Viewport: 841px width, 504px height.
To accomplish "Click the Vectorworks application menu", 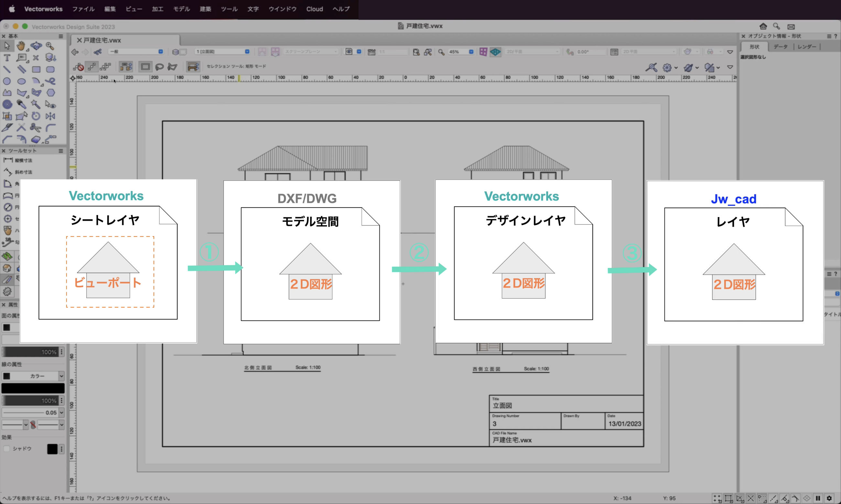I will coord(43,9).
